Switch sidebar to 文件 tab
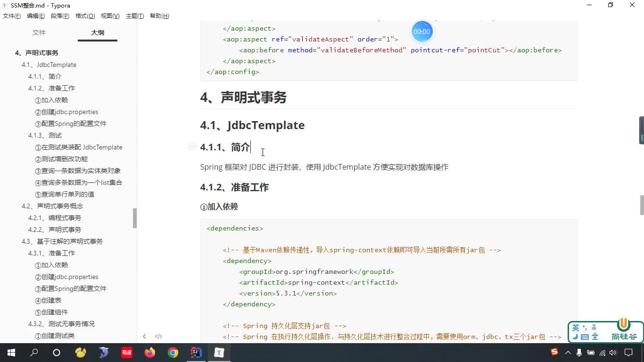The width and height of the screenshot is (644, 362). (39, 33)
